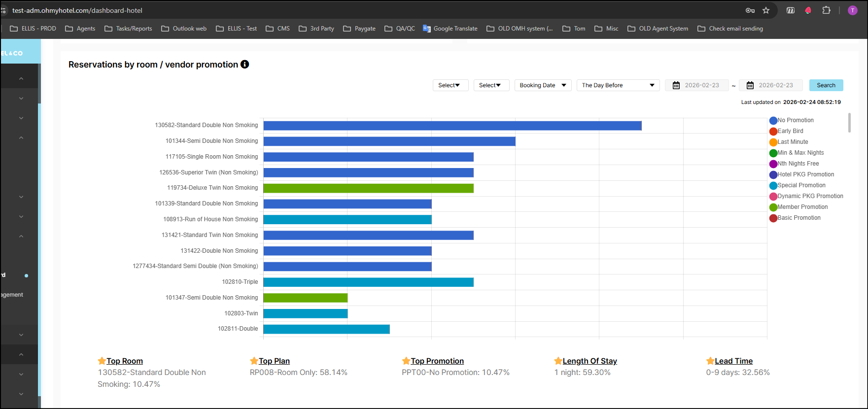
Task: Click the end date 2026-02-23 input field
Action: pos(775,85)
